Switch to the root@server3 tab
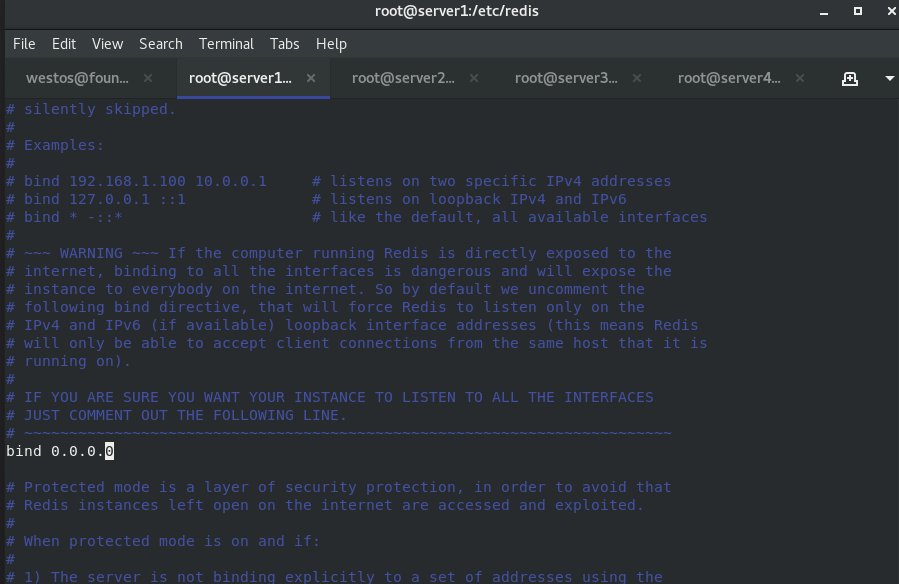The image size is (899, 584). click(566, 78)
